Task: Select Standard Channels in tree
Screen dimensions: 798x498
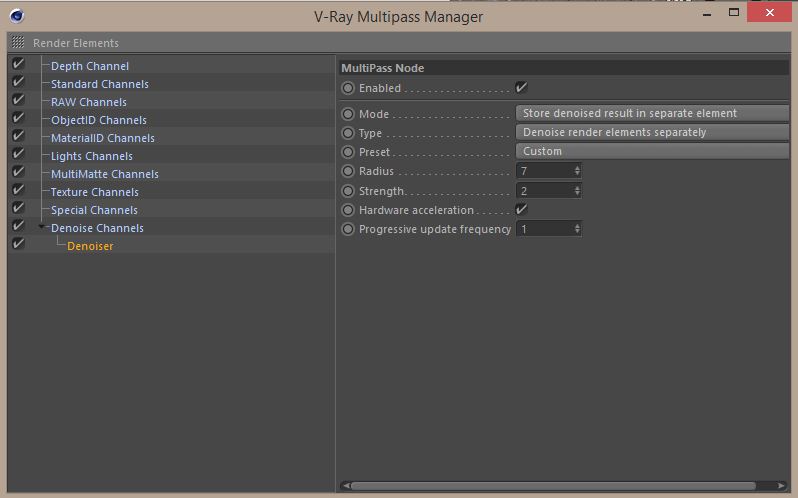Action: [x=100, y=84]
